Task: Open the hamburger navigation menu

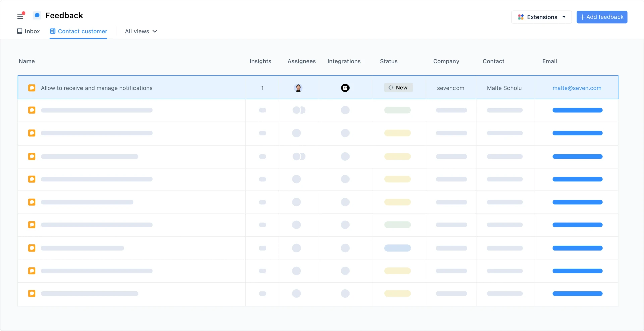Action: coord(21,16)
